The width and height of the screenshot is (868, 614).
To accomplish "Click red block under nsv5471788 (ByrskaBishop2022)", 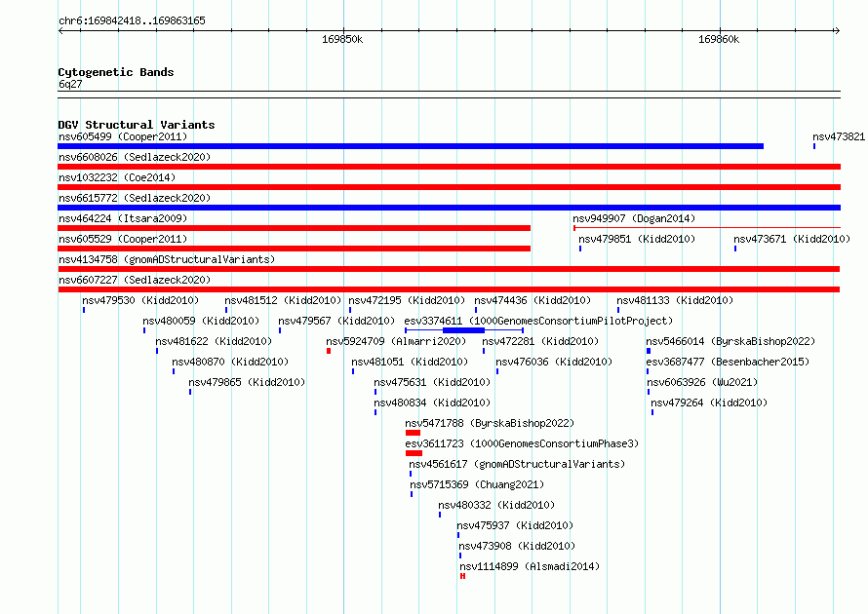I will click(x=413, y=433).
